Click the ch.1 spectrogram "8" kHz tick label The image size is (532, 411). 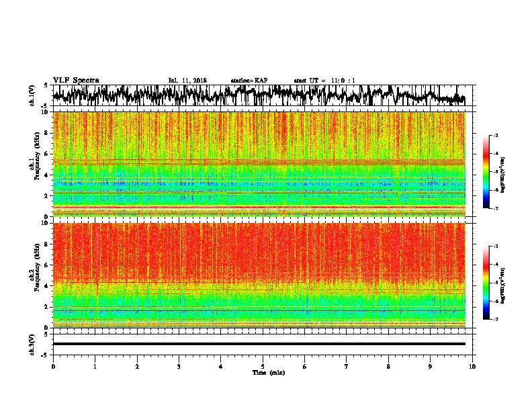(47, 133)
